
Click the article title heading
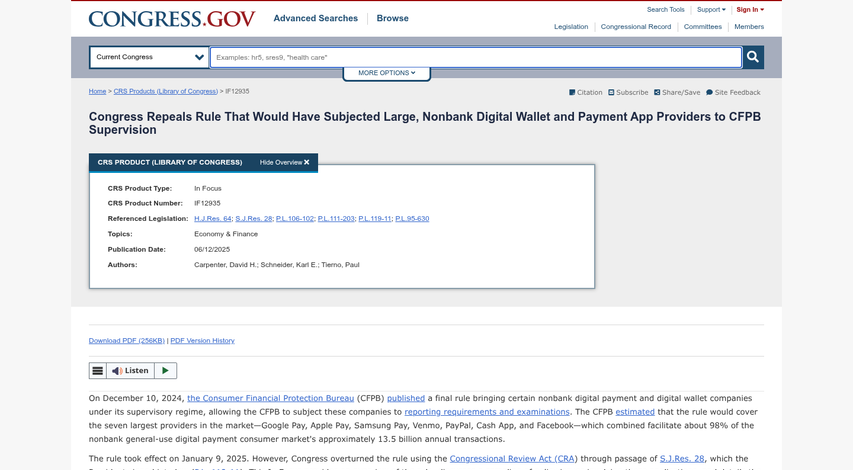(x=425, y=123)
